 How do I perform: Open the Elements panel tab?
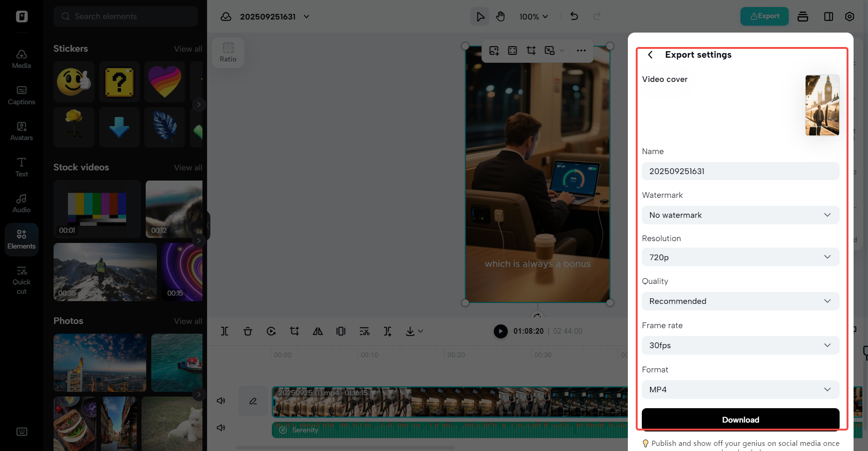[21, 239]
